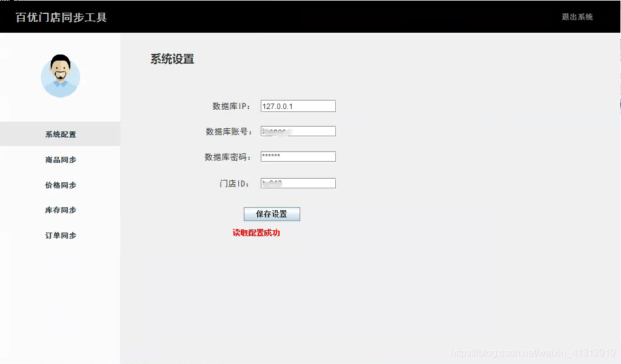Click the database IP field showing 127.0.0.1
The width and height of the screenshot is (621, 364).
coord(298,105)
